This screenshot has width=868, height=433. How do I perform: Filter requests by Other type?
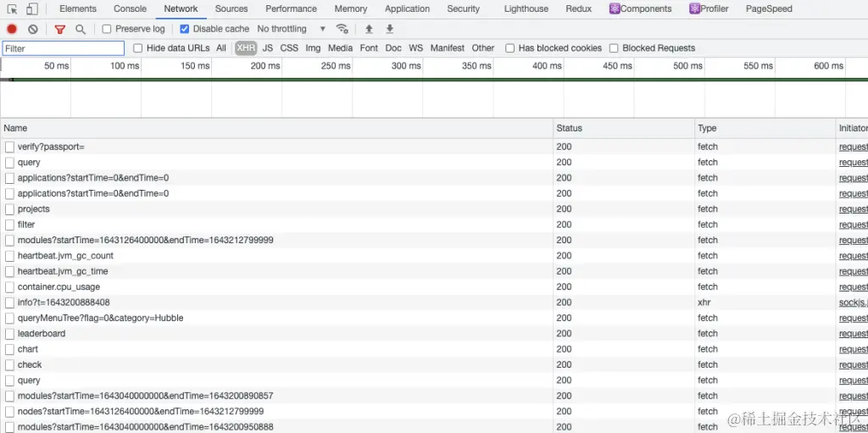[x=483, y=48]
